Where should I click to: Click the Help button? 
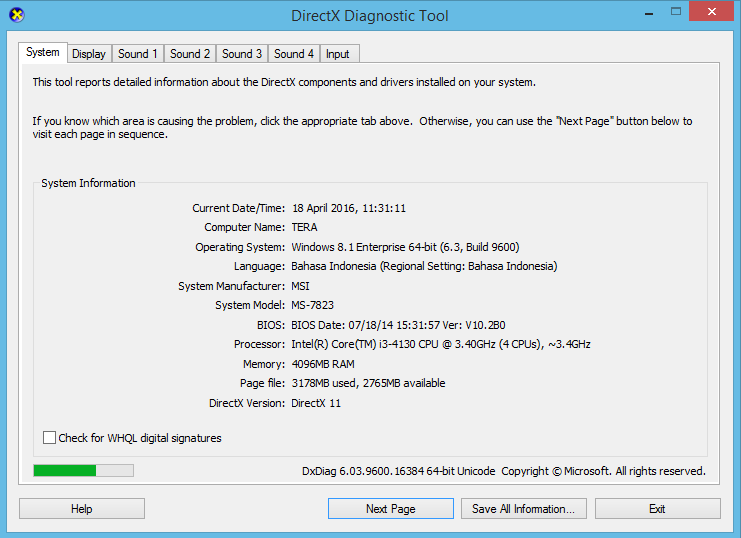click(x=82, y=509)
